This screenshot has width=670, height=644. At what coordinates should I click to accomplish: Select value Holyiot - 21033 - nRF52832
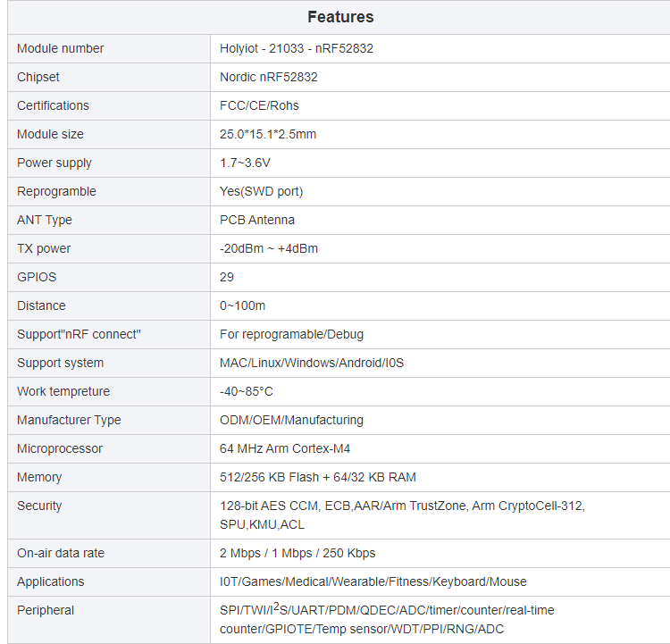point(297,48)
